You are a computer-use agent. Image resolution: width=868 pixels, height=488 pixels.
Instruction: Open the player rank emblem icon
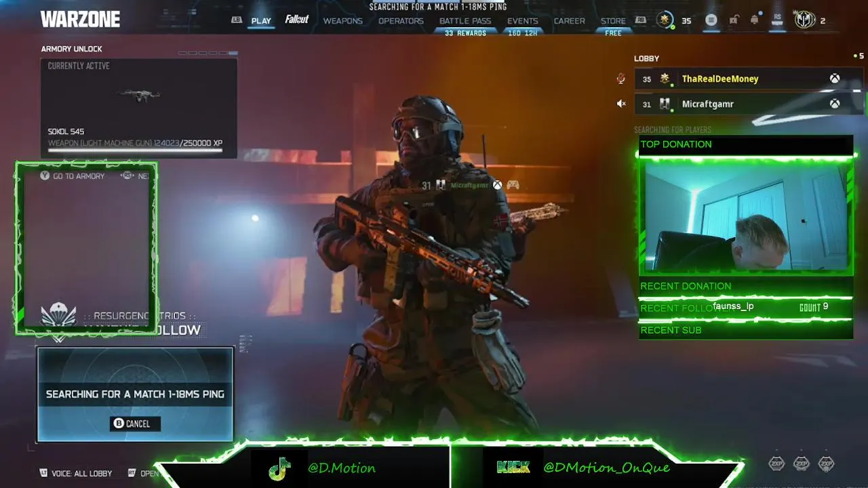(665, 20)
